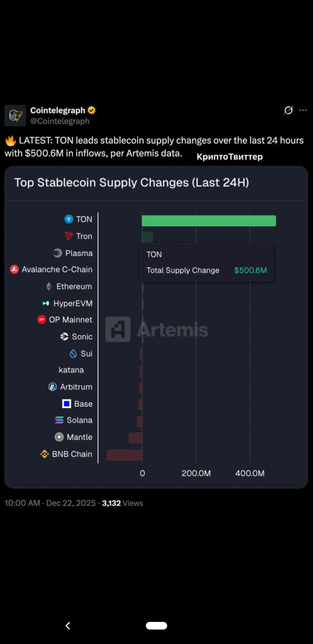Tap the TON chain logo icon
The image size is (313, 644).
(69, 219)
